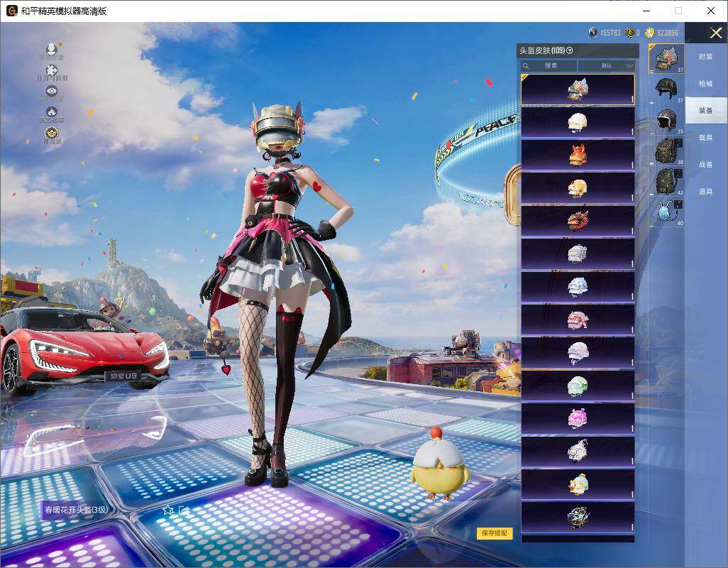The width and height of the screenshot is (728, 568).
Task: Close the wardrobe panel with the X
Action: (715, 33)
